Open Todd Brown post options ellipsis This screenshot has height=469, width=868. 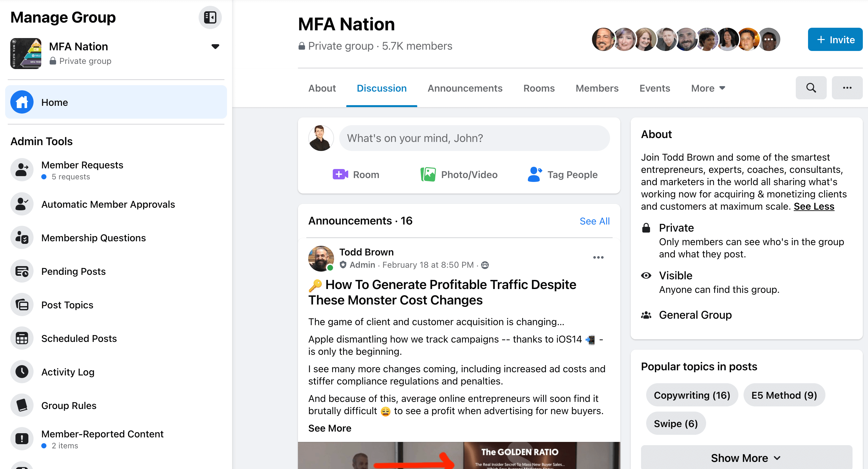click(598, 258)
